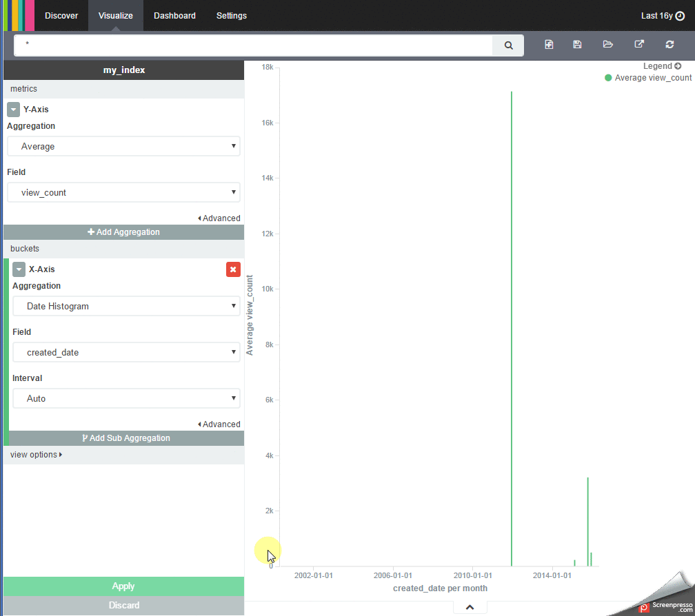Open a saved visualization
The width and height of the screenshot is (695, 616).
pos(607,44)
